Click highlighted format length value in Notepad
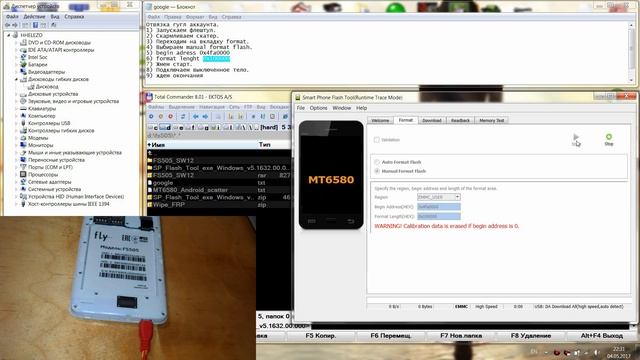 [x=216, y=59]
